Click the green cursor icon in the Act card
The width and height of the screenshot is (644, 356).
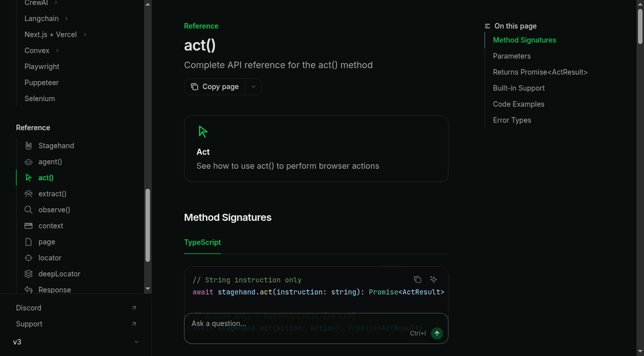click(x=203, y=132)
